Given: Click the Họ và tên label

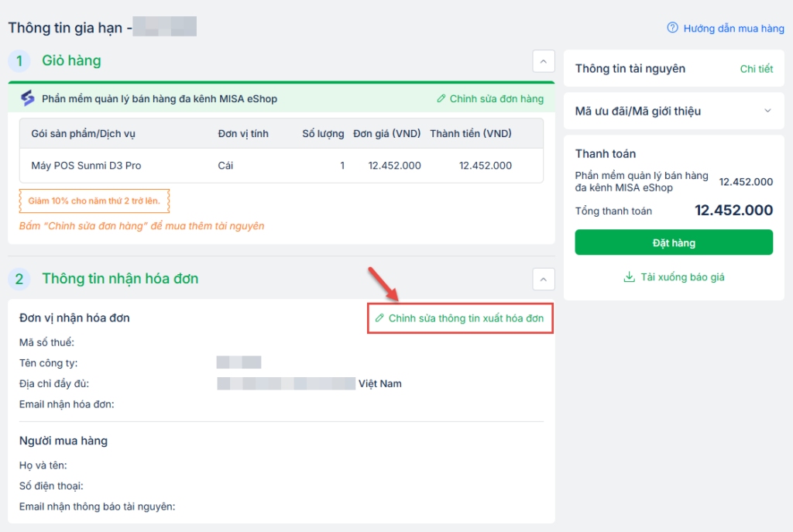Looking at the screenshot, I should pyautogui.click(x=43, y=465).
